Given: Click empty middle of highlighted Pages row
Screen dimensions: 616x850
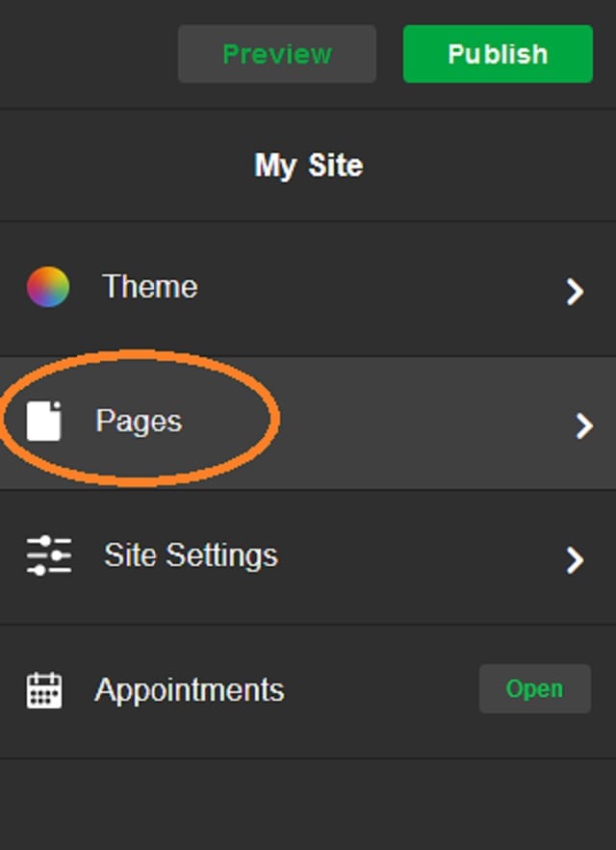Looking at the screenshot, I should pyautogui.click(x=423, y=423).
